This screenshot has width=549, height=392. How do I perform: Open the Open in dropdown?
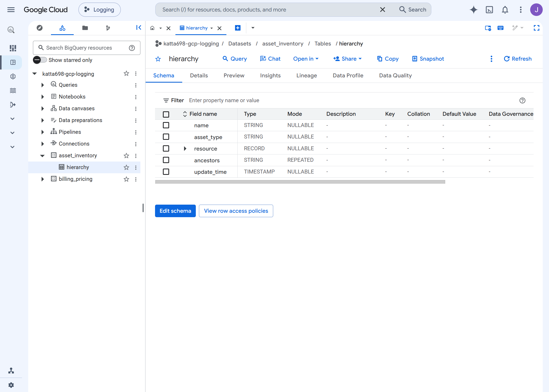click(306, 59)
